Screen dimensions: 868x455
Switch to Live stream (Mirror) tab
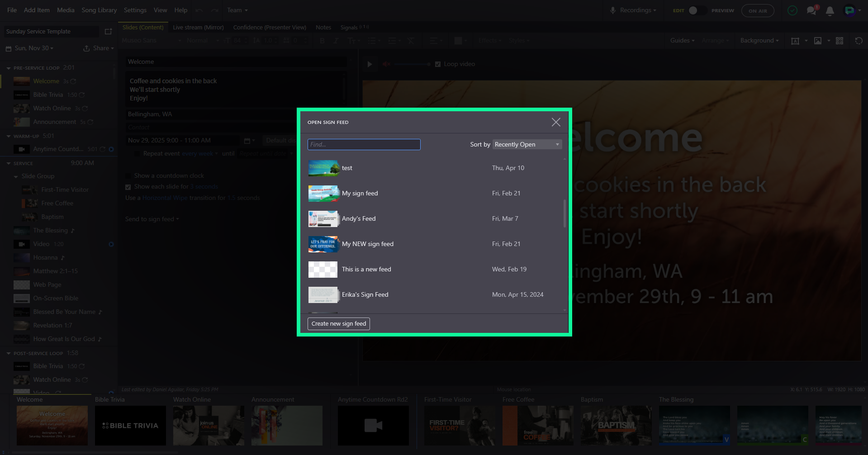coord(198,28)
